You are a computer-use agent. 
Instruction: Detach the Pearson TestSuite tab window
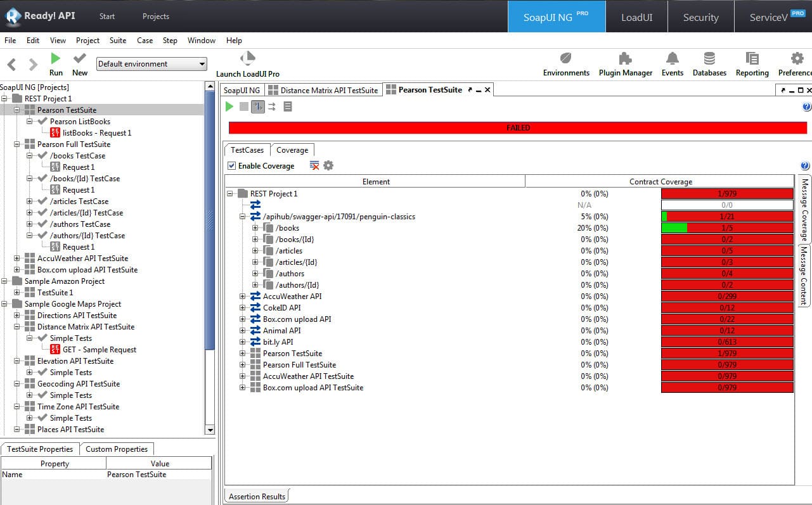(470, 91)
